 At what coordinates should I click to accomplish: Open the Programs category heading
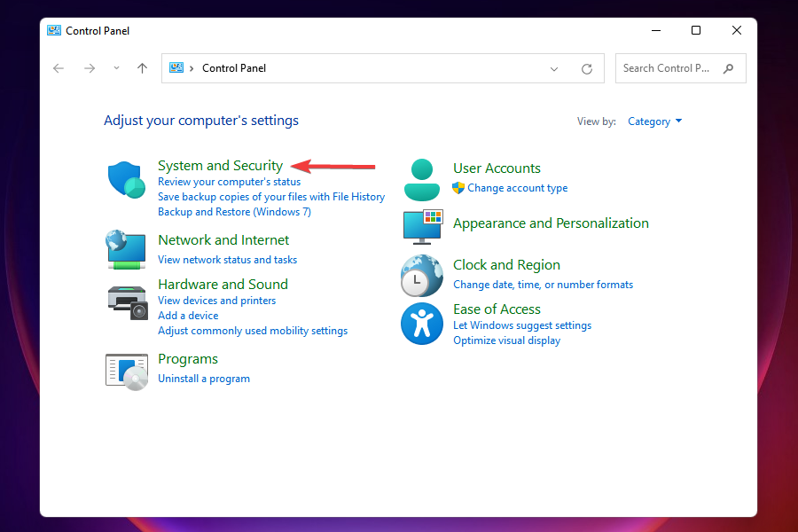tap(188, 359)
